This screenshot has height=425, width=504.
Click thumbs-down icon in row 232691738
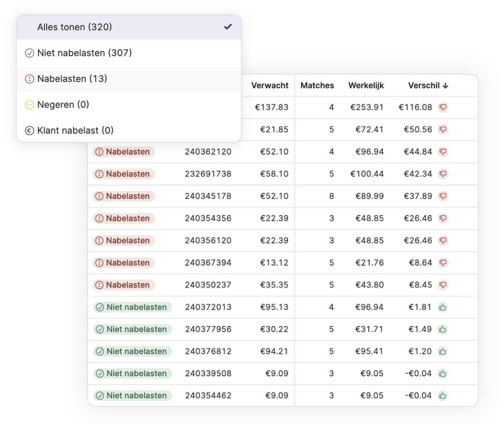tap(443, 174)
